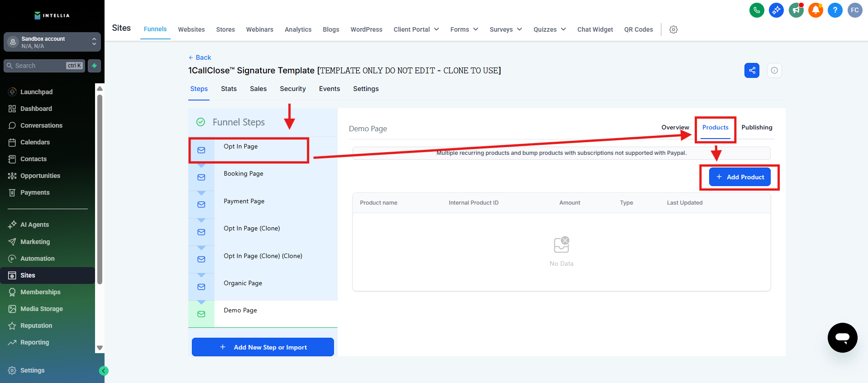Click the megaphone announcements icon
Viewport: 868px width, 383px height.
pyautogui.click(x=796, y=10)
